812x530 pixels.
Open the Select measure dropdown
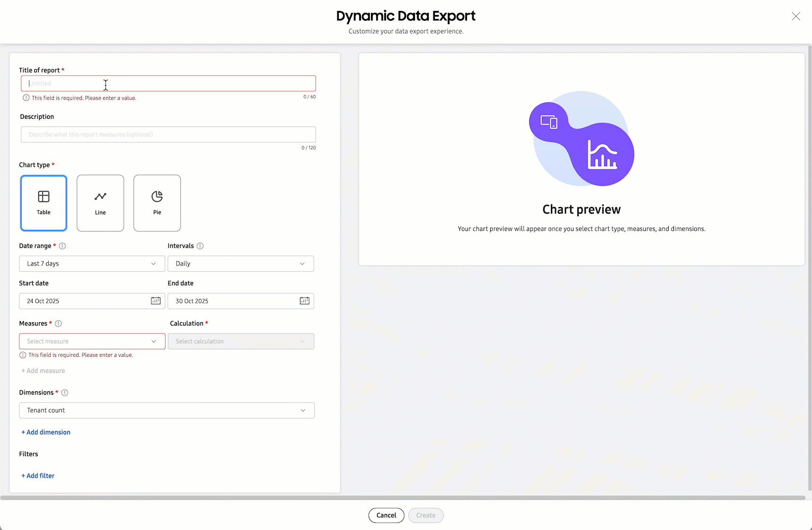coord(92,341)
